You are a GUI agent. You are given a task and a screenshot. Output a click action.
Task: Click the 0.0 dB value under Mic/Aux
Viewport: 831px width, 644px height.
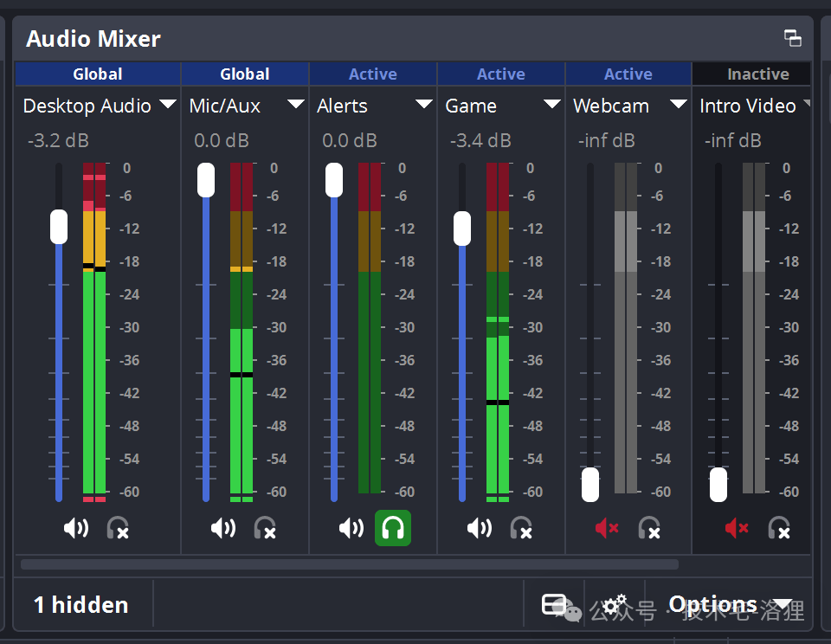click(222, 140)
